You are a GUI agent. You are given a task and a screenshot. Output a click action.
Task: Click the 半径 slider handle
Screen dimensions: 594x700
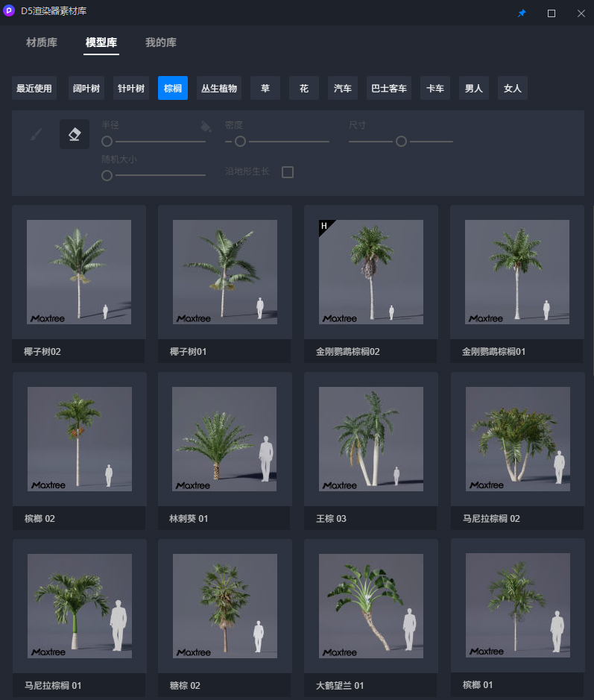[x=107, y=141]
